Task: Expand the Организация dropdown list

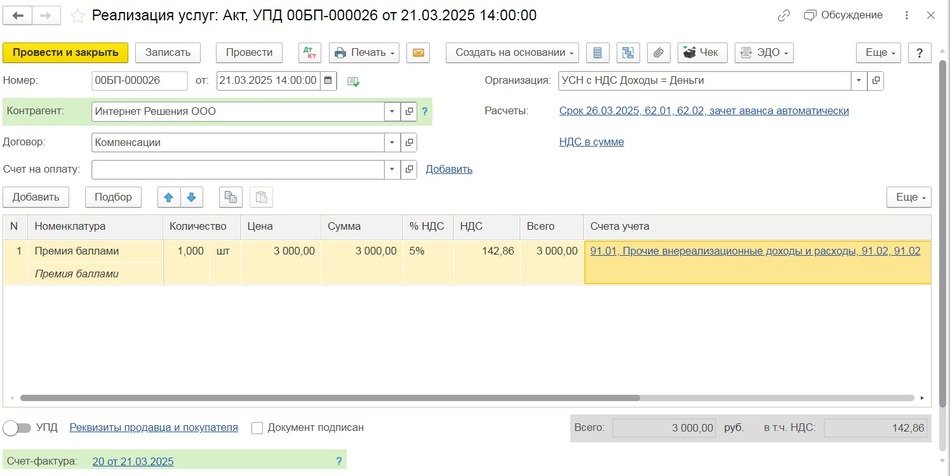Action: point(858,81)
